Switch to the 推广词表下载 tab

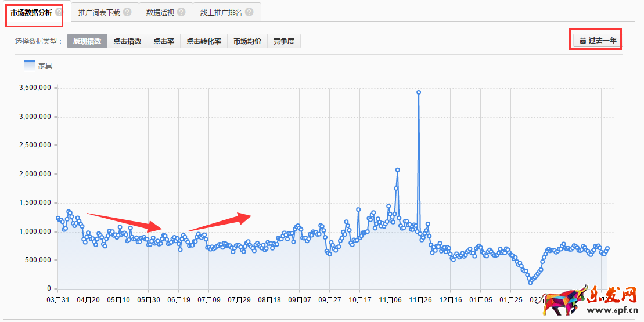99,12
